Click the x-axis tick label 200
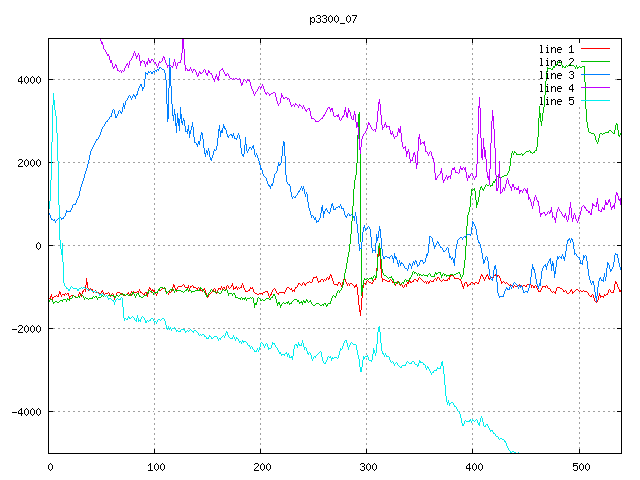Viewport: 640px width, 480px height. coord(260,466)
